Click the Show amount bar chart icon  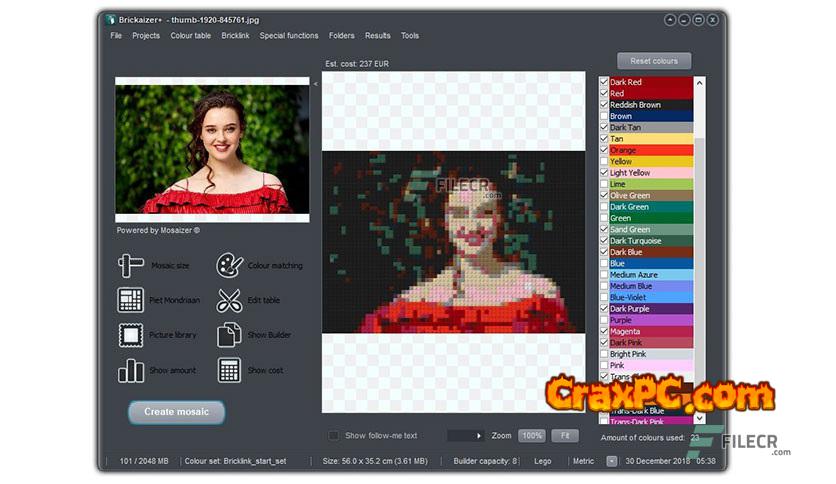coord(131,370)
